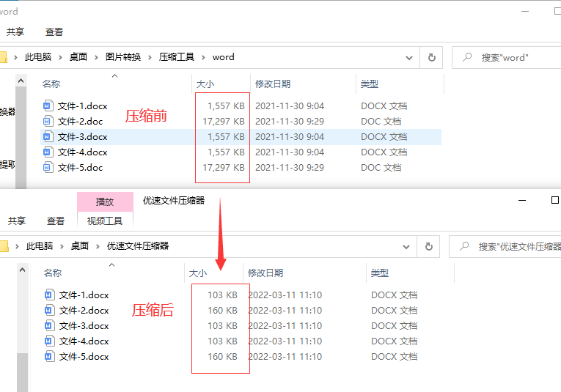
Task: Sort by 名称 column in word window
Action: [51, 84]
